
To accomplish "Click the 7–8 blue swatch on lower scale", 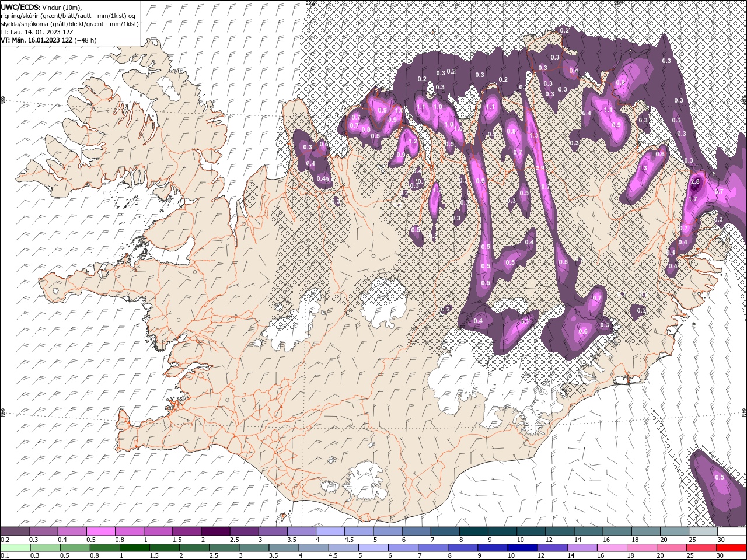I will (432, 548).
